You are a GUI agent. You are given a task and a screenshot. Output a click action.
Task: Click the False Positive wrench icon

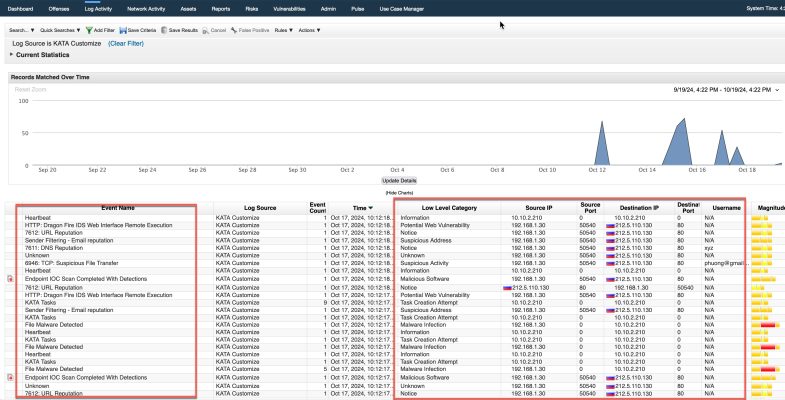tap(234, 31)
